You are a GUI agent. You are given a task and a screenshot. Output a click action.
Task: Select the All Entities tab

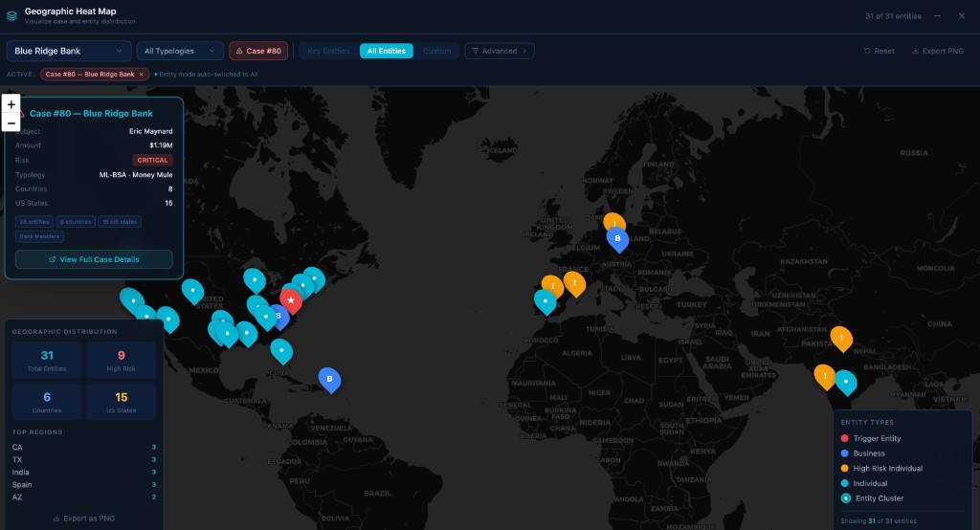(x=387, y=51)
